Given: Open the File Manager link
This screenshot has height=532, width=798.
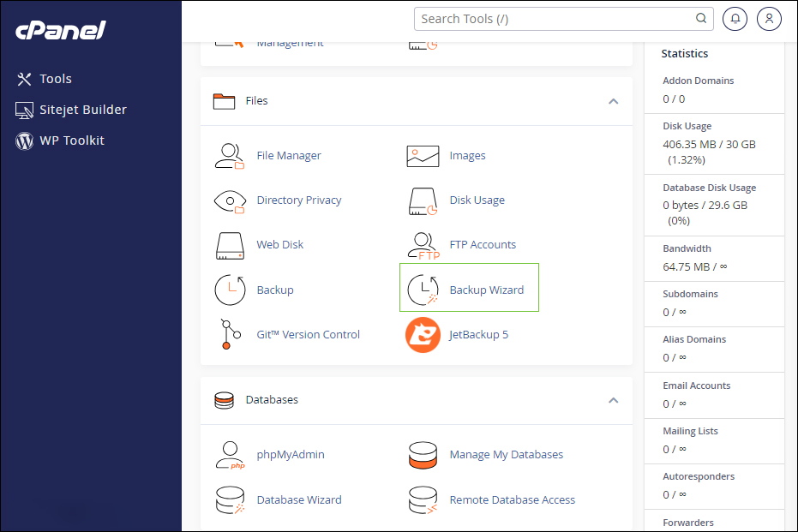Looking at the screenshot, I should [x=289, y=156].
